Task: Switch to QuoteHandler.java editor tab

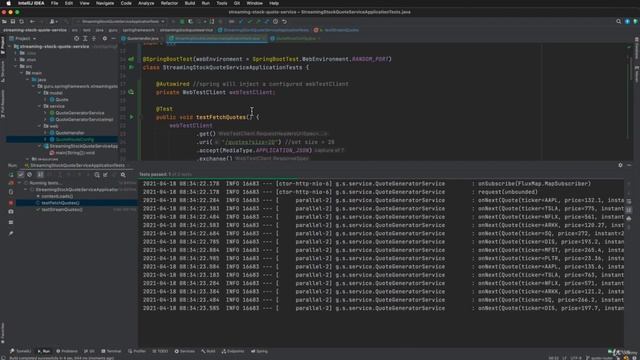Action: click(142, 38)
